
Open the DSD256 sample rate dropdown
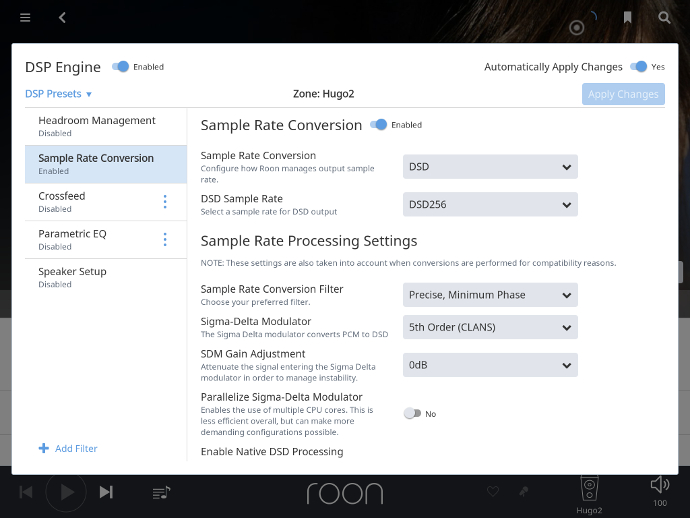490,204
